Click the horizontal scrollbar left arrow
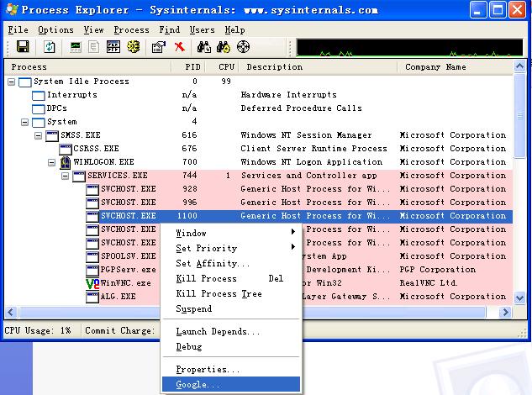This screenshot has width=532, height=395. click(x=11, y=312)
